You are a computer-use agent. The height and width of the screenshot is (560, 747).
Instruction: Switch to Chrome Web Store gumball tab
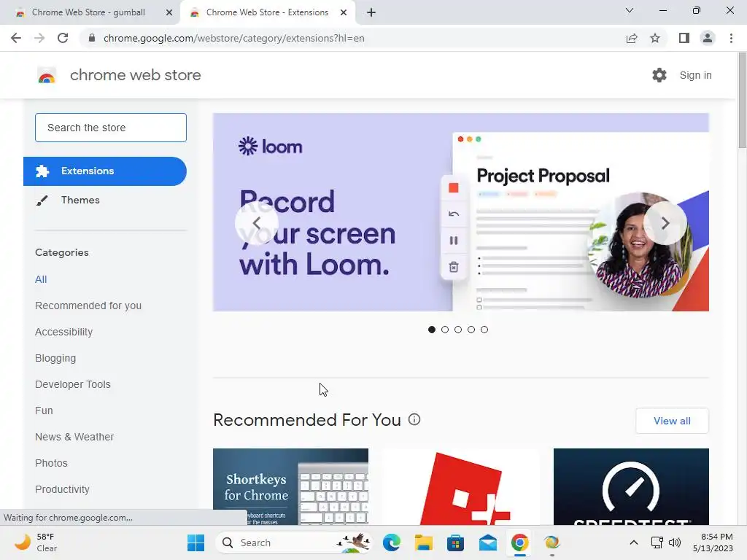[88, 12]
